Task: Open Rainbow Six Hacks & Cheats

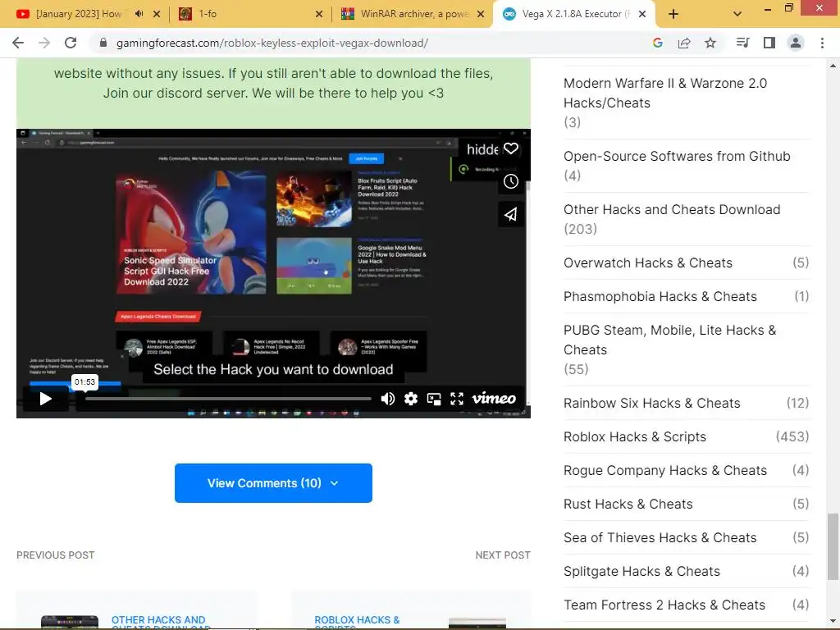Action: point(652,404)
